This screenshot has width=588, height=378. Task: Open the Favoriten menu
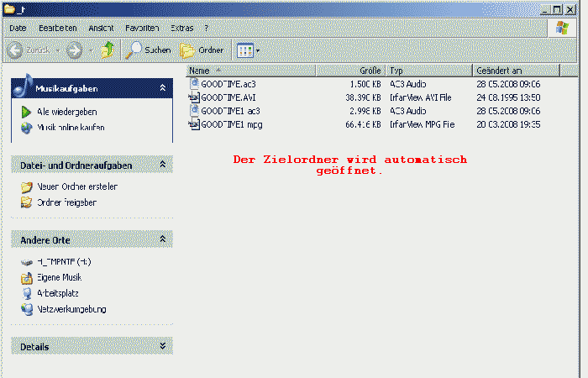coord(142,28)
